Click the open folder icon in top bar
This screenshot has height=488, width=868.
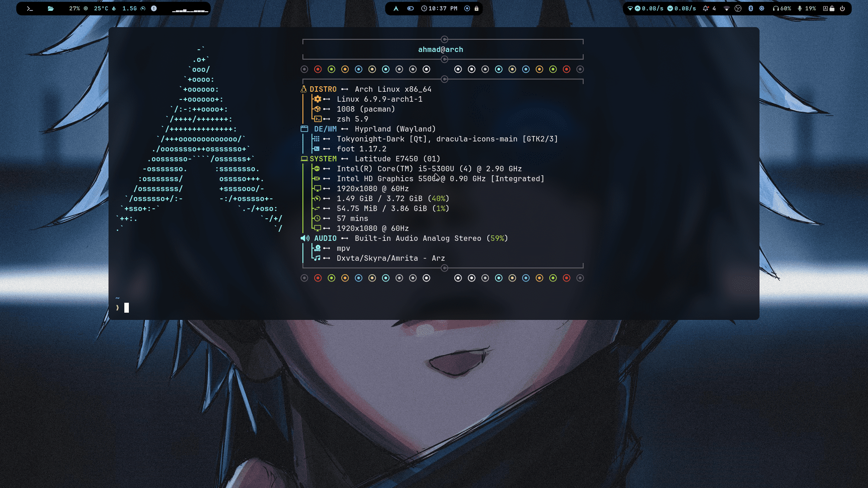[51, 9]
